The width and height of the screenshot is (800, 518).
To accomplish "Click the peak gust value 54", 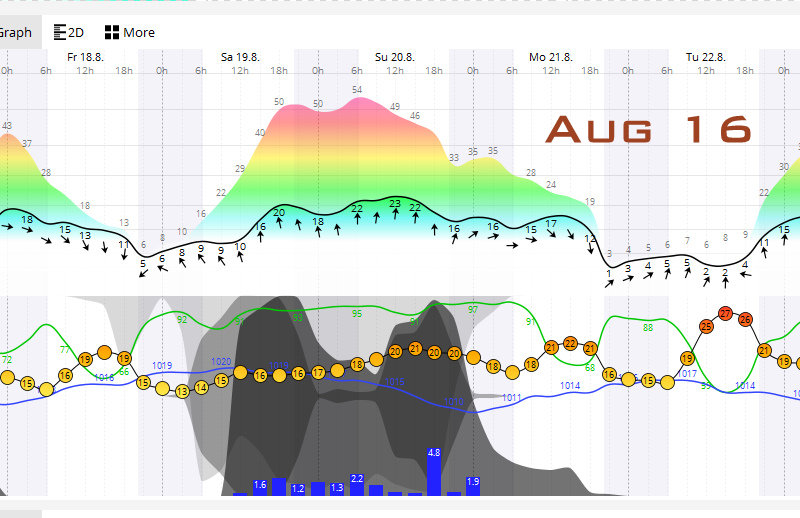I will tap(357, 90).
